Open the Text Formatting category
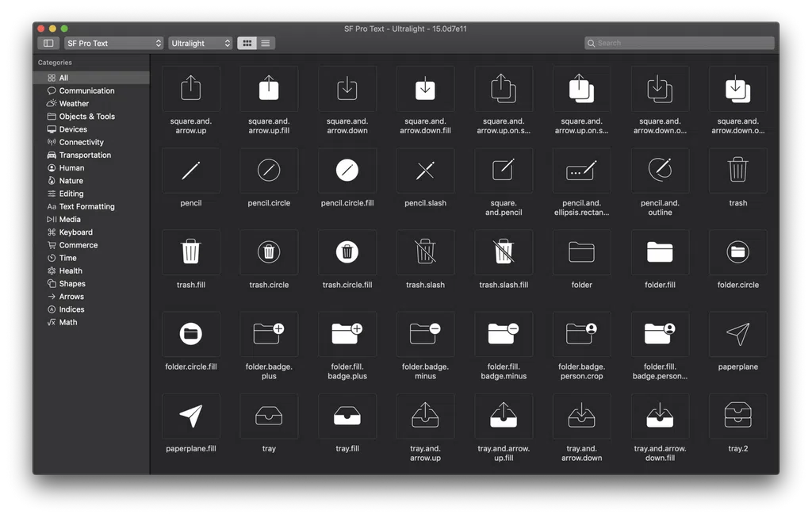 pos(91,207)
